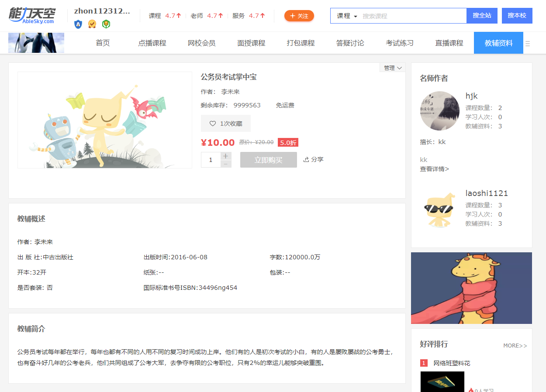The height and width of the screenshot is (392, 546).
Task: Click the share icon beside 分享
Action: (306, 159)
